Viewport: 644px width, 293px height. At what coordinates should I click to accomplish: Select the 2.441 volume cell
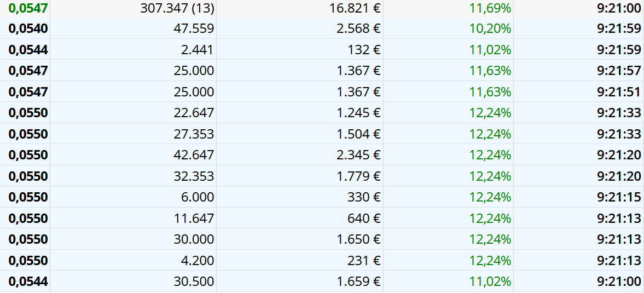pyautogui.click(x=197, y=50)
